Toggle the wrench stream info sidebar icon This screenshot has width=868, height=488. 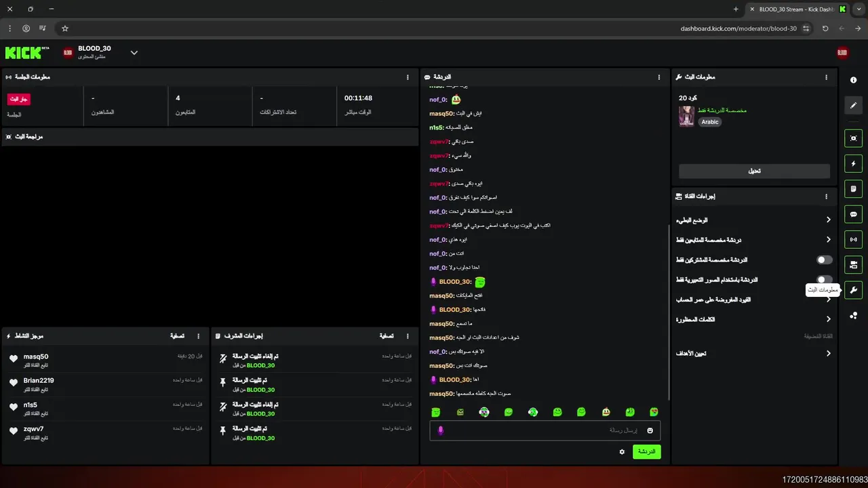(x=853, y=290)
